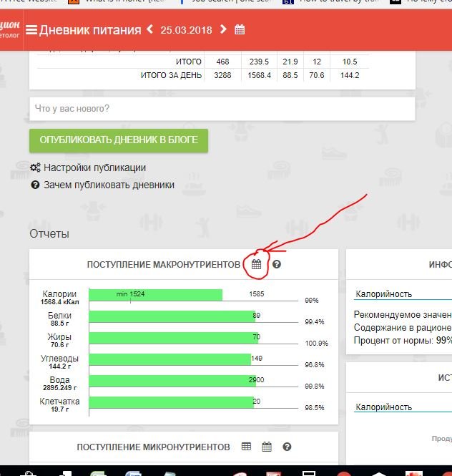This screenshot has width=452, height=476.
Task: Click the Что у вас нового text field
Action: (222, 109)
